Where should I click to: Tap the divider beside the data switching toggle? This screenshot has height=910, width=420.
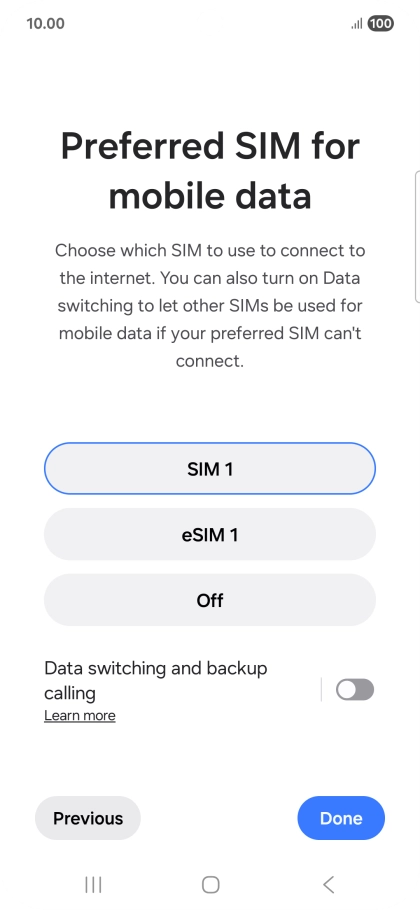[x=321, y=690]
